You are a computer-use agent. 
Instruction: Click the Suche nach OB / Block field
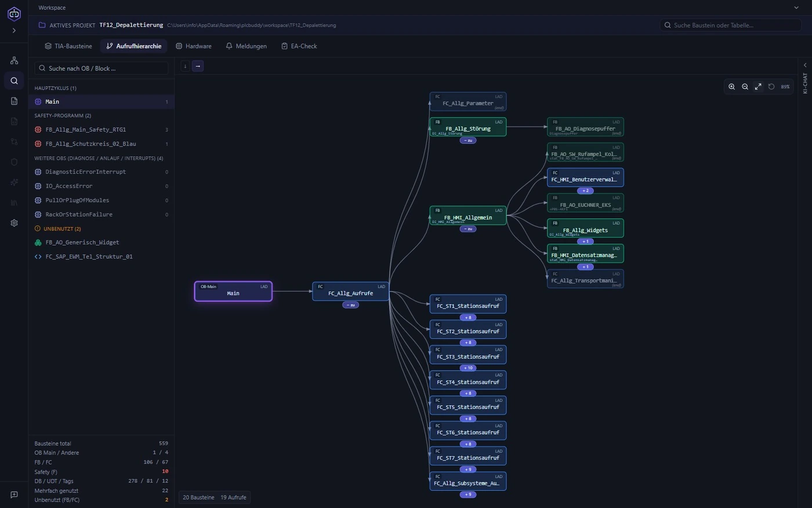101,69
